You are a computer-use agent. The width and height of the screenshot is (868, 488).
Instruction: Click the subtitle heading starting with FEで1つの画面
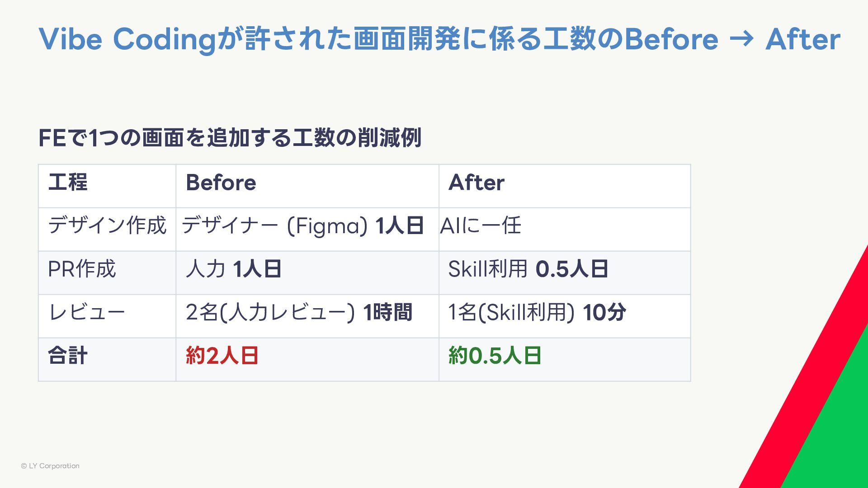(230, 138)
